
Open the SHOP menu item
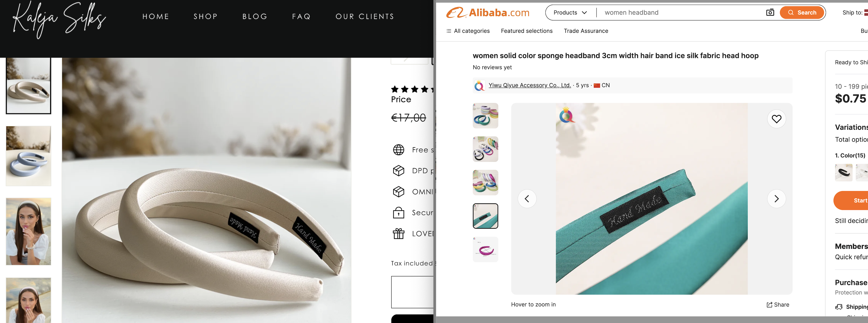(206, 16)
